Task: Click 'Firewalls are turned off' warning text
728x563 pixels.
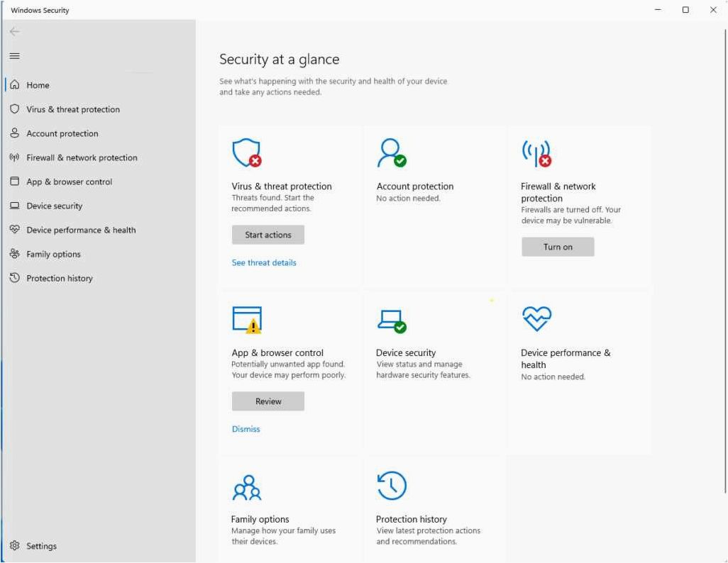Action: [570, 216]
